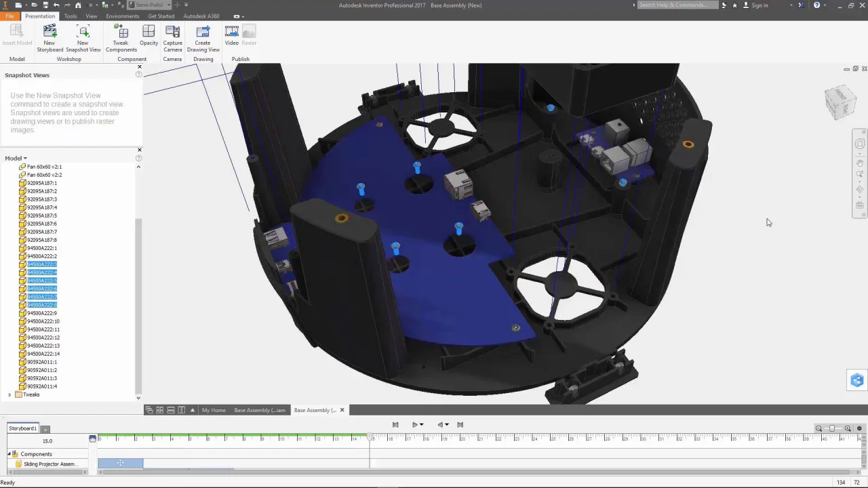The height and width of the screenshot is (488, 868).
Task: Create a New Storyboard
Action: tap(50, 38)
